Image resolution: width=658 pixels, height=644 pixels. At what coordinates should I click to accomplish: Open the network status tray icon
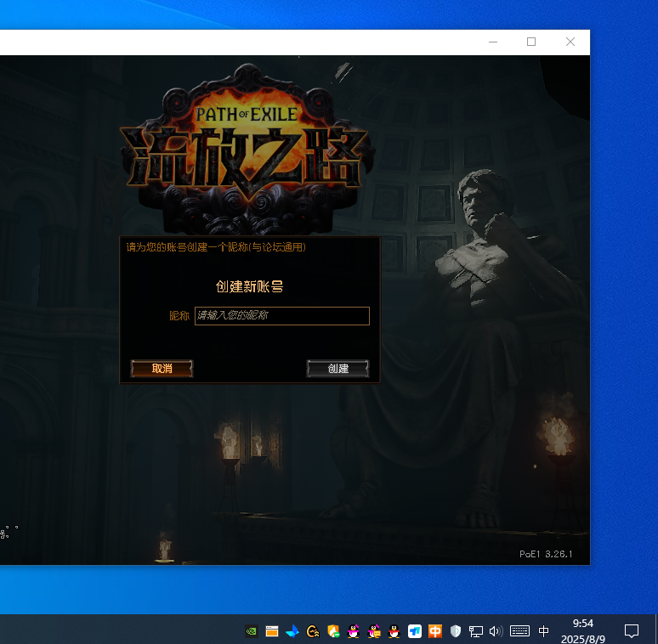476,631
